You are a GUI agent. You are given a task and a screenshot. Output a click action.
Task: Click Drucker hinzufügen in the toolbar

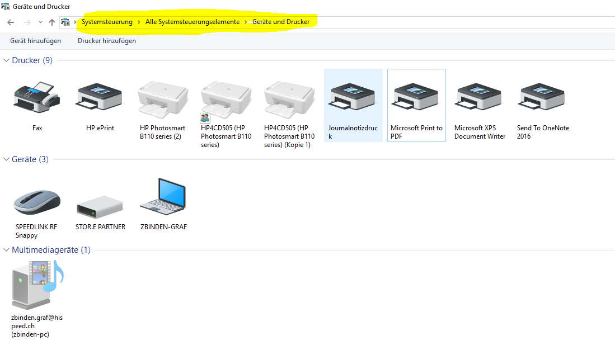tap(107, 41)
